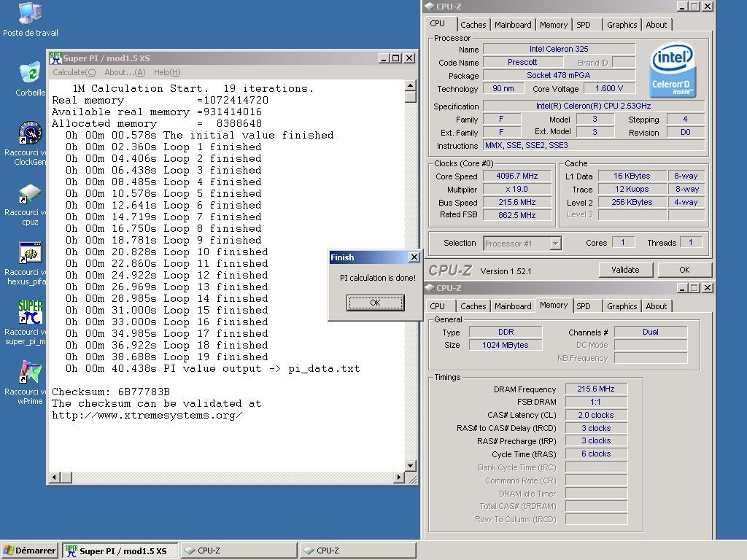
Task: Click the Loop 19 finished line
Action: [x=167, y=357]
